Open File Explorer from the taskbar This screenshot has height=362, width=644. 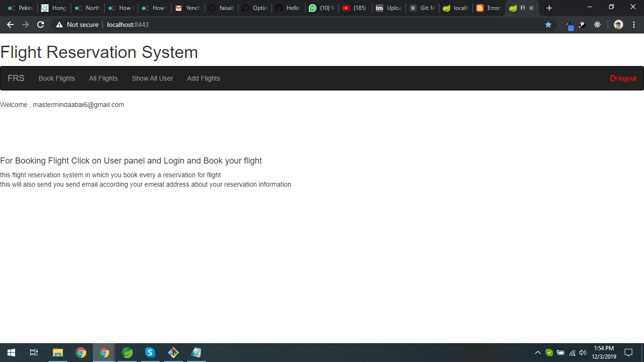tap(58, 352)
